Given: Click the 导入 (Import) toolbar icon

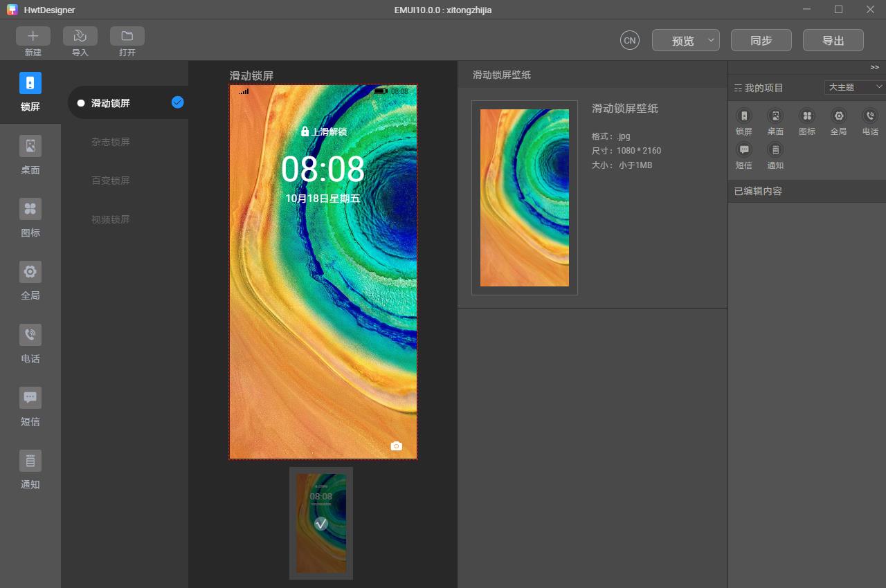Looking at the screenshot, I should pos(80,36).
